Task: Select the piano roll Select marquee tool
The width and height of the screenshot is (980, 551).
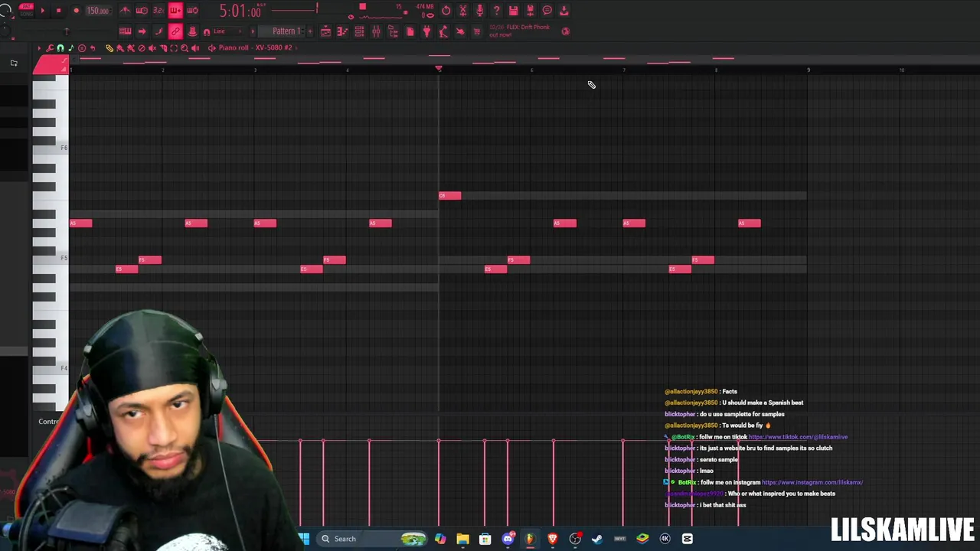Action: [x=174, y=47]
